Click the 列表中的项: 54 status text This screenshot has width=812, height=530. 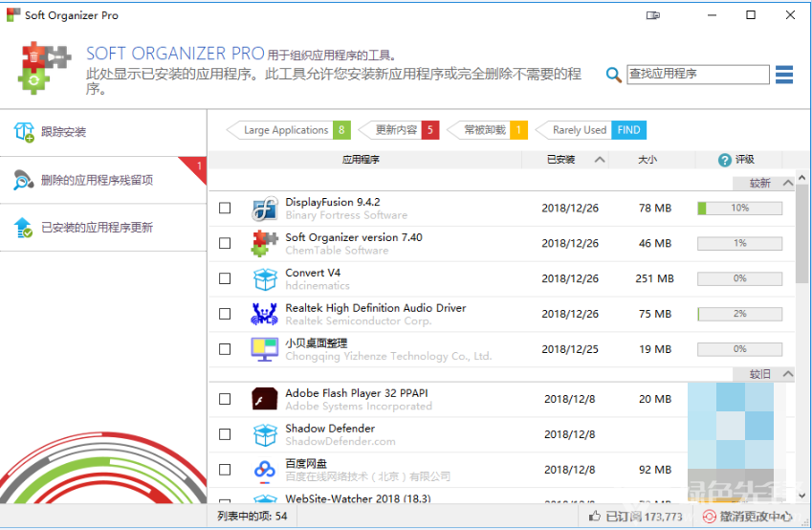click(x=252, y=516)
